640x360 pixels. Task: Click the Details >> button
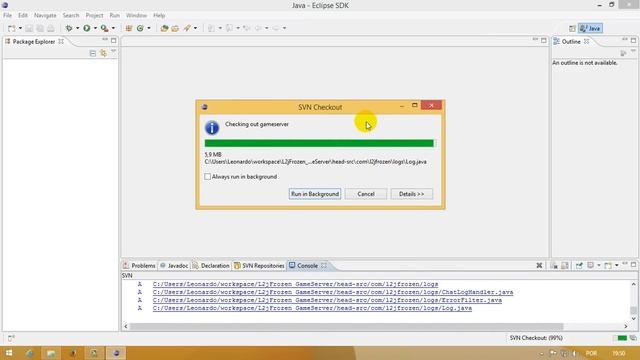coord(411,194)
